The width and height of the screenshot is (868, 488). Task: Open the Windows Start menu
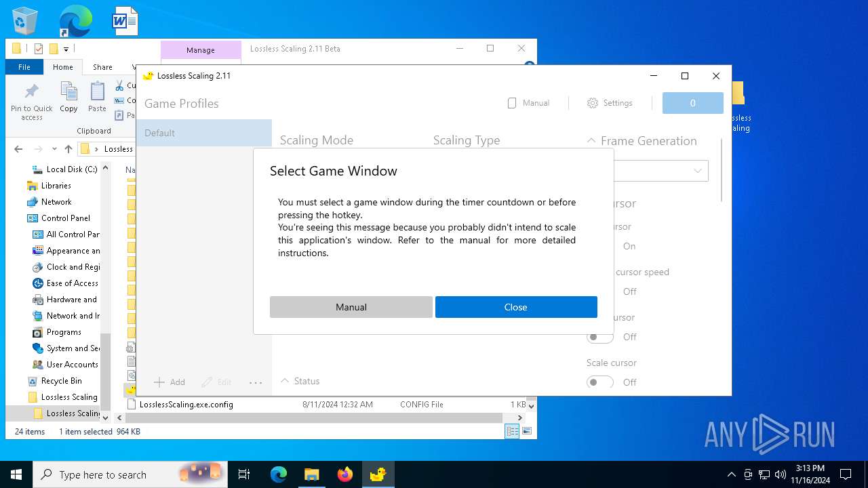point(16,474)
